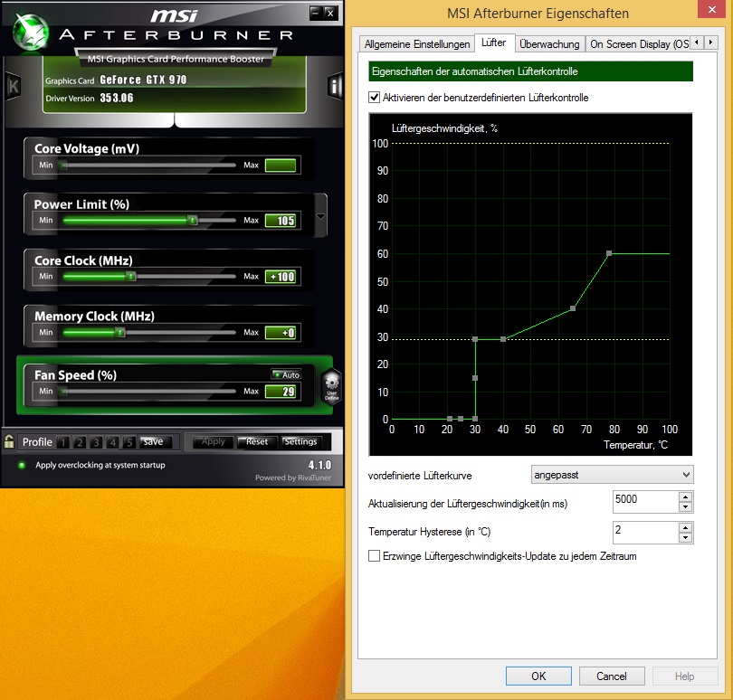Open the vordefinierte Lüfterkurve dropdown
Viewport: 733px width, 700px height.
[613, 474]
